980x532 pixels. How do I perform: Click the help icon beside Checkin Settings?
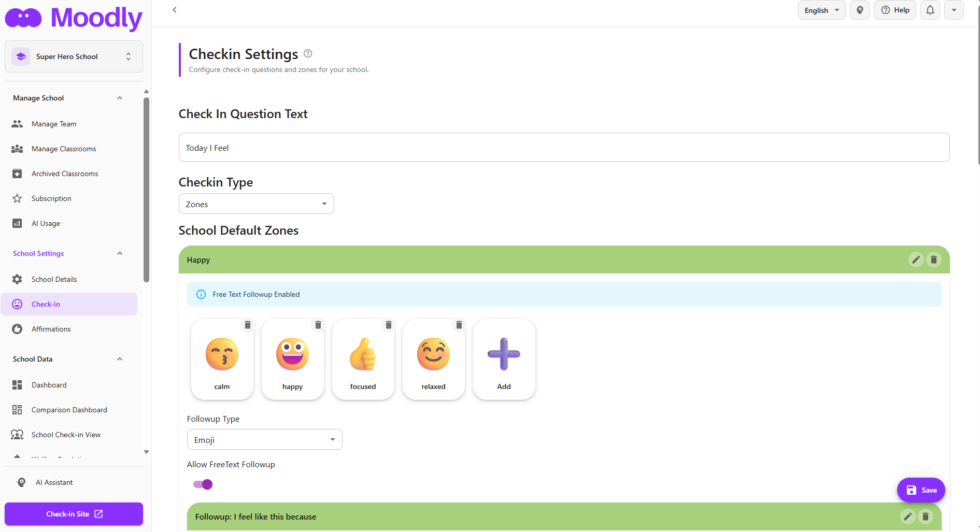coord(308,53)
